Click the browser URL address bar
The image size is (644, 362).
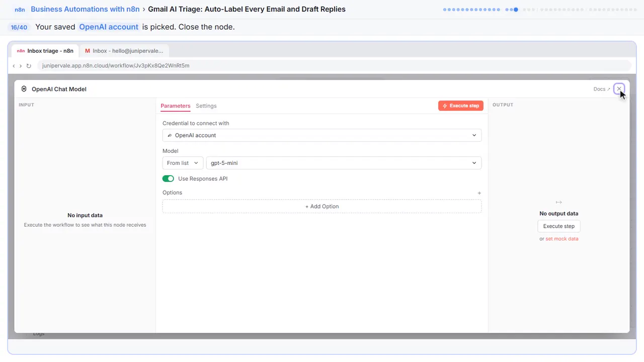[x=334, y=66]
